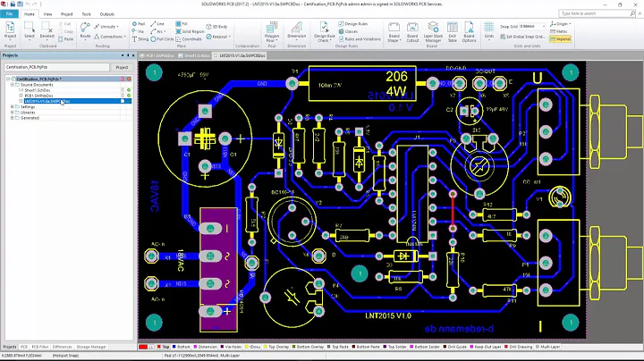
Task: Start the Route tool
Action: click(85, 30)
